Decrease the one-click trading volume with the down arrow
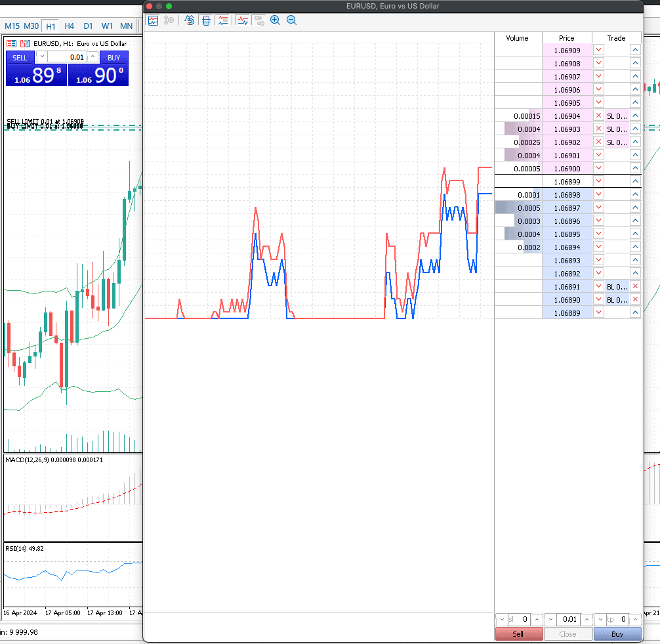This screenshot has height=644, width=660. pyautogui.click(x=42, y=56)
